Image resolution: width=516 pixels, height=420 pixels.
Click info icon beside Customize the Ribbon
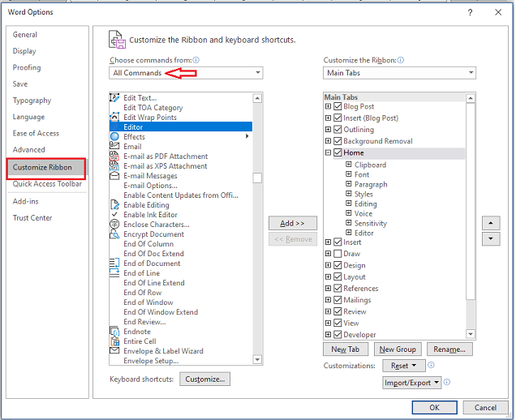point(401,60)
